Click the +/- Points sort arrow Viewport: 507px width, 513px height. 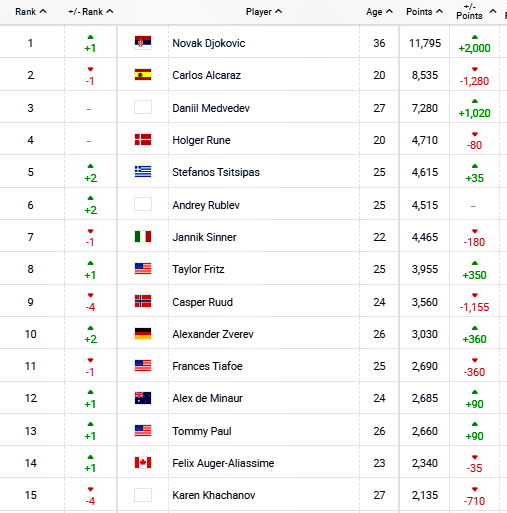(493, 11)
